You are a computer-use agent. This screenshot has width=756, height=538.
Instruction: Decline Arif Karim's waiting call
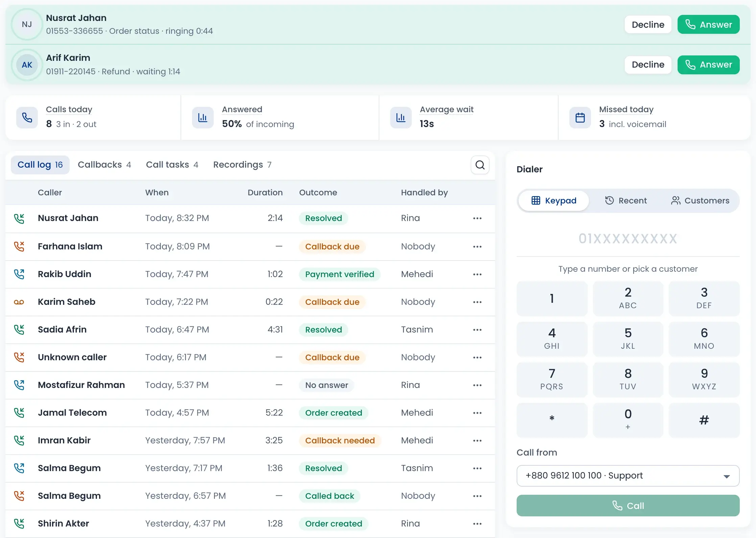(x=648, y=65)
